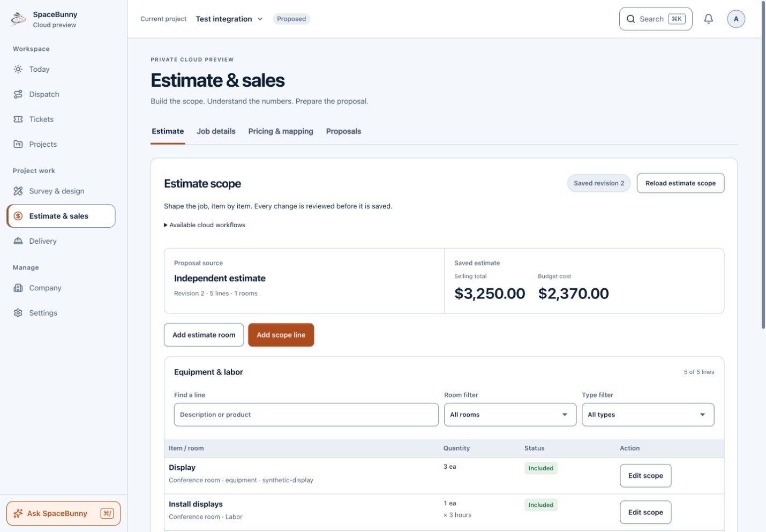Click the Add scope line button
Screen dimensions: 766x532
(x=281, y=335)
